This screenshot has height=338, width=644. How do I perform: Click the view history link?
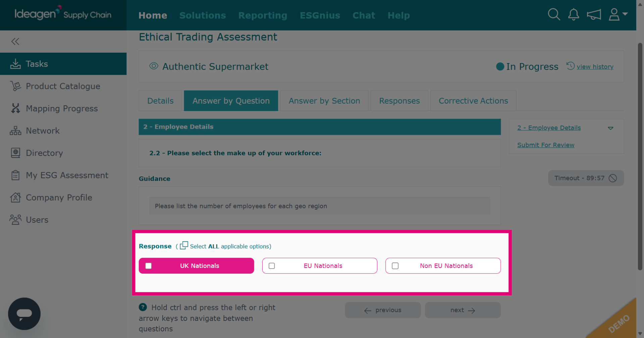595,67
